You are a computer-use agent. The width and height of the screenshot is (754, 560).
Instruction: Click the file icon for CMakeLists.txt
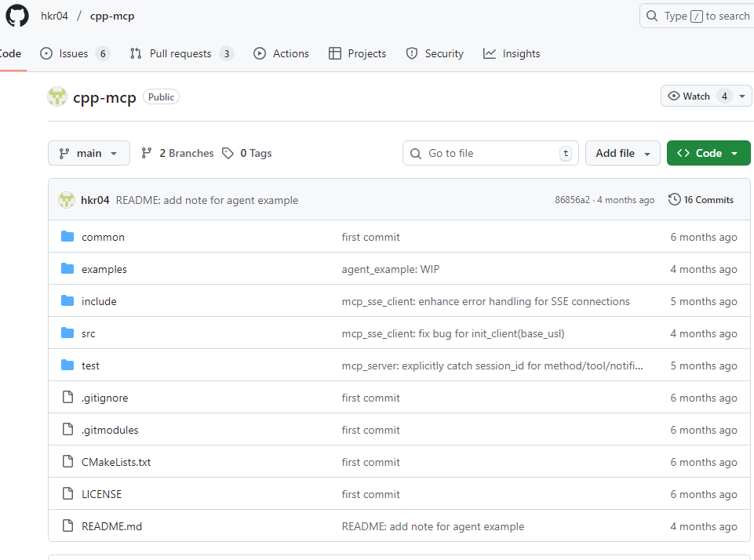pyautogui.click(x=67, y=461)
